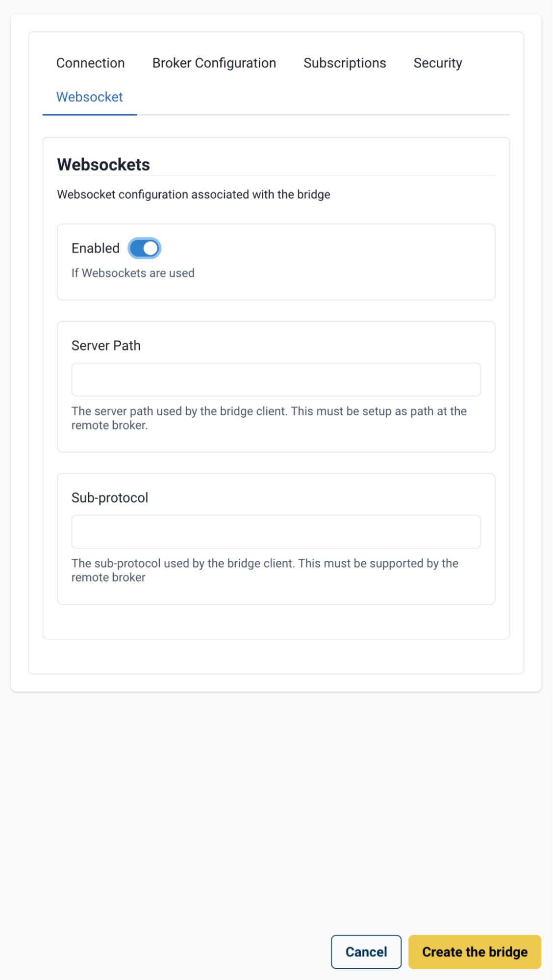Select the Server Path label
Image resolution: width=553 pixels, height=980 pixels.
[x=106, y=346]
